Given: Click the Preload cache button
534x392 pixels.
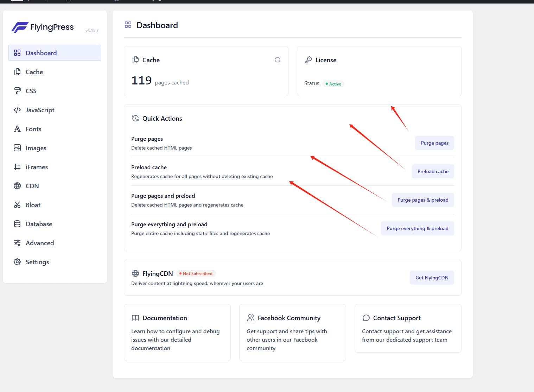Looking at the screenshot, I should 433,171.
